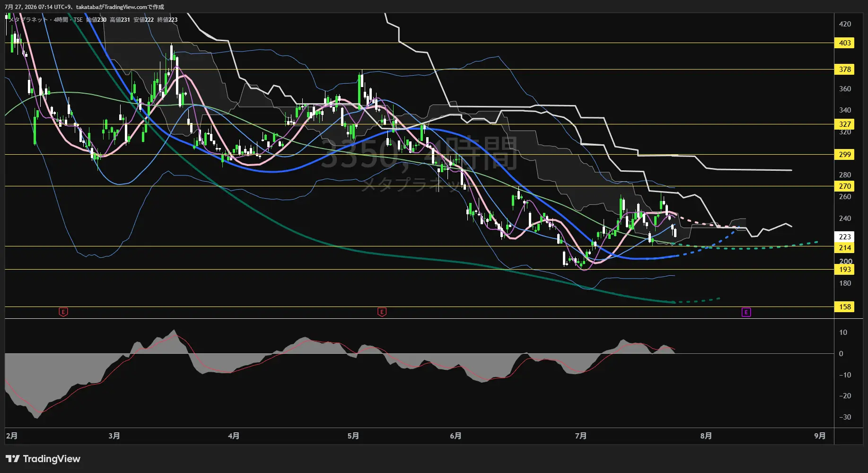
Task: Click the 高値231 high value in legend
Action: [120, 20]
